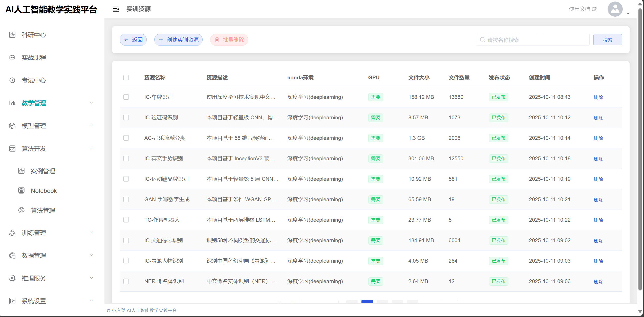
Task: Open the 数据管理 menu item
Action: click(34, 255)
